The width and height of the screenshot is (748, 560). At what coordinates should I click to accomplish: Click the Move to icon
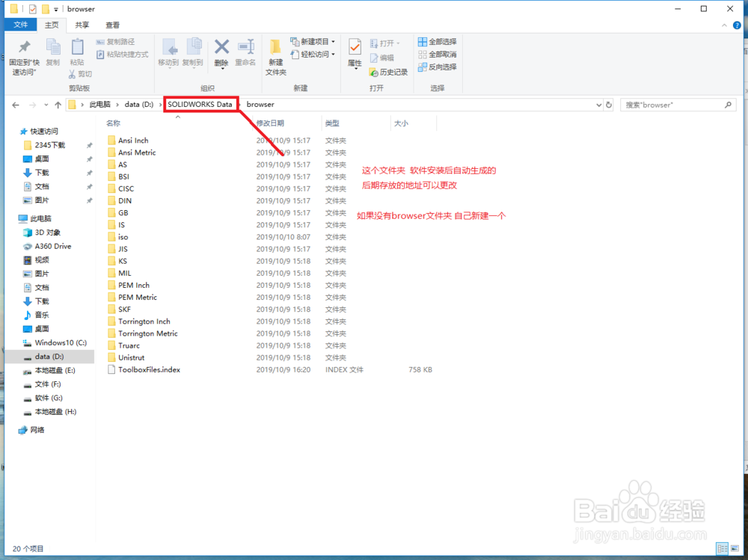pyautogui.click(x=169, y=48)
